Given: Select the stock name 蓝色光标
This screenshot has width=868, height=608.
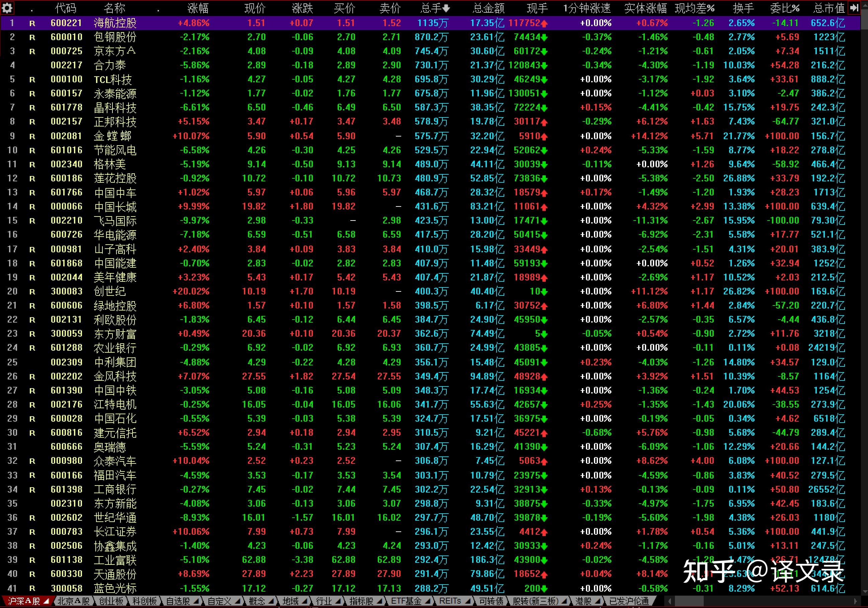Looking at the screenshot, I should coord(115,588).
